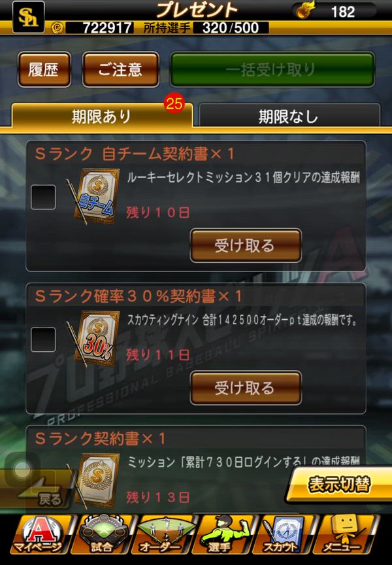
Task: Tap the SH team logo
Action: [x=29, y=17]
